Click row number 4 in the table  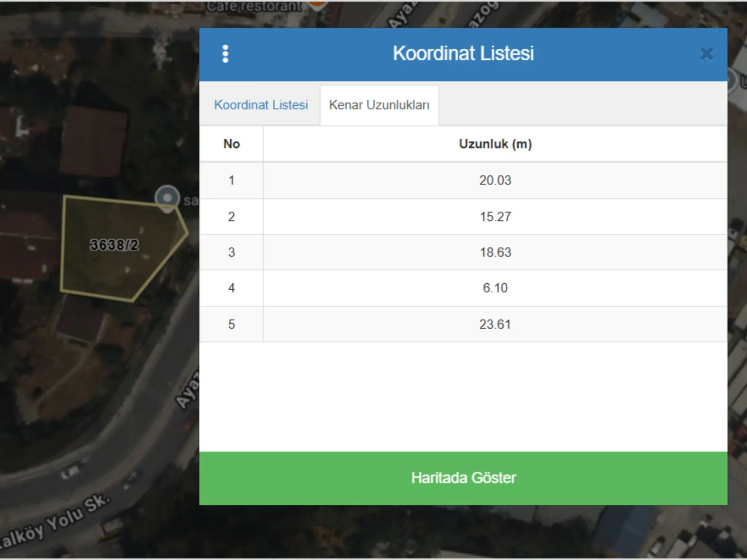point(232,288)
